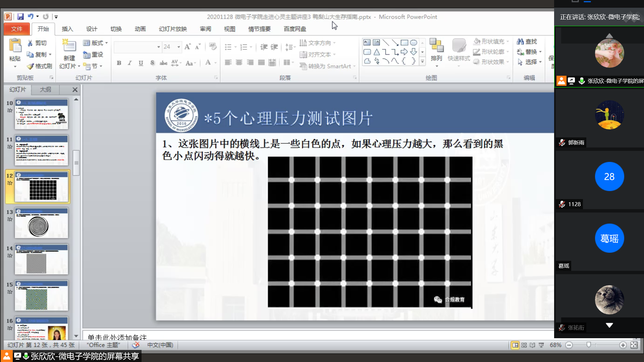The height and width of the screenshot is (362, 644).
Task: Switch to the Insert (插入) tab
Action: (x=67, y=29)
